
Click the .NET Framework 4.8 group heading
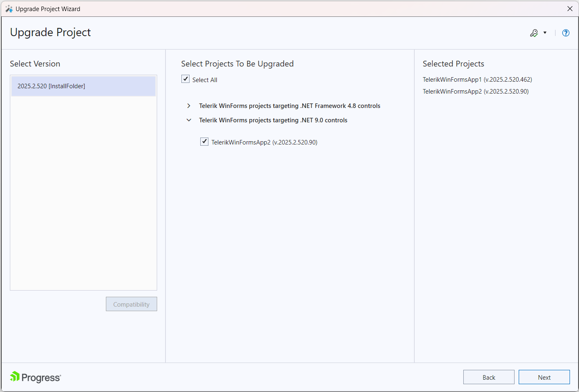coord(289,105)
